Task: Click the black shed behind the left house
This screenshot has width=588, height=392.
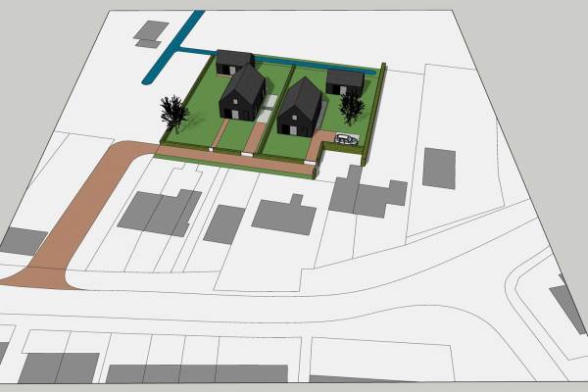Action: [x=233, y=61]
